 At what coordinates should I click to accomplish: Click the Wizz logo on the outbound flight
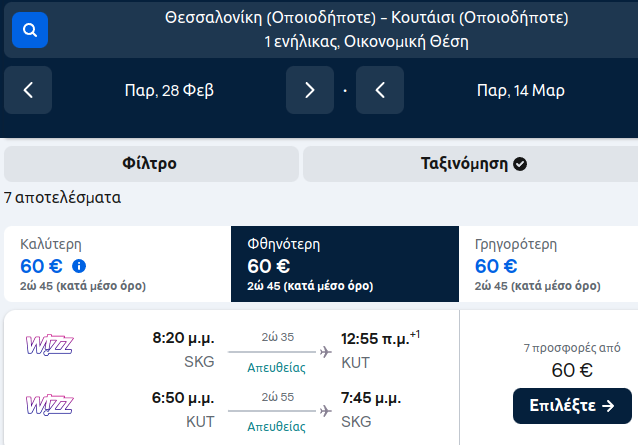[x=50, y=345]
